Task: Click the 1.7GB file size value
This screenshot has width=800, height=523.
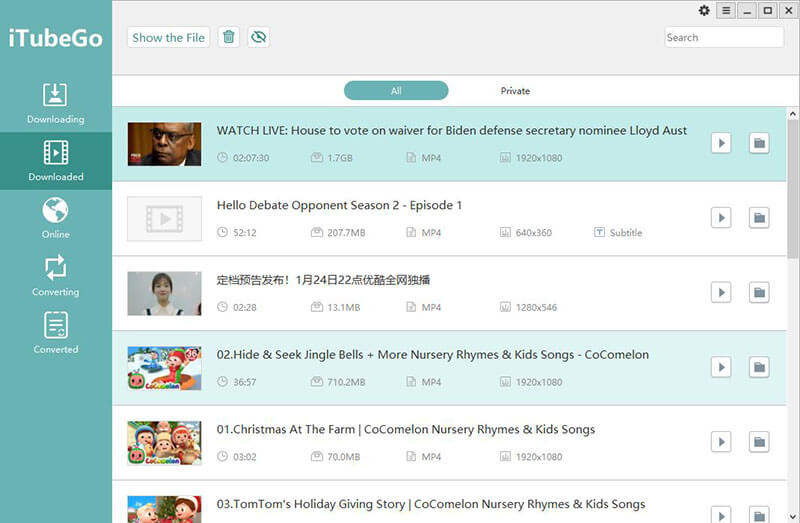Action: (x=340, y=158)
